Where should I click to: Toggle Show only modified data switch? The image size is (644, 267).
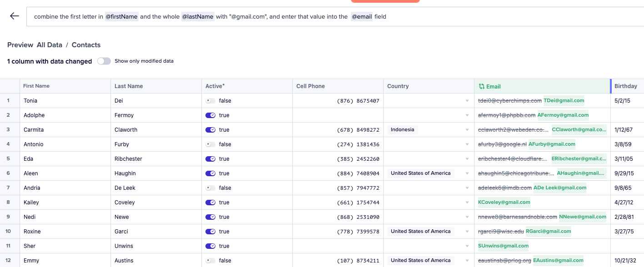tap(104, 61)
